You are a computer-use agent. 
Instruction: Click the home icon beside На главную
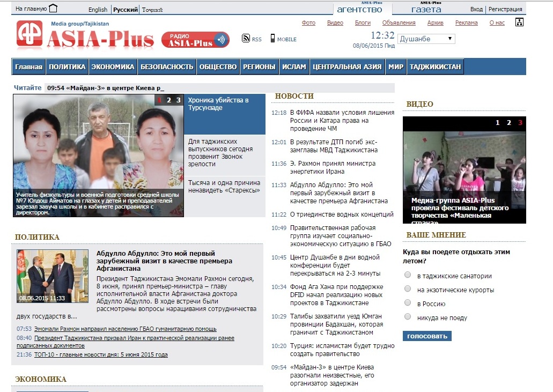click(x=53, y=9)
